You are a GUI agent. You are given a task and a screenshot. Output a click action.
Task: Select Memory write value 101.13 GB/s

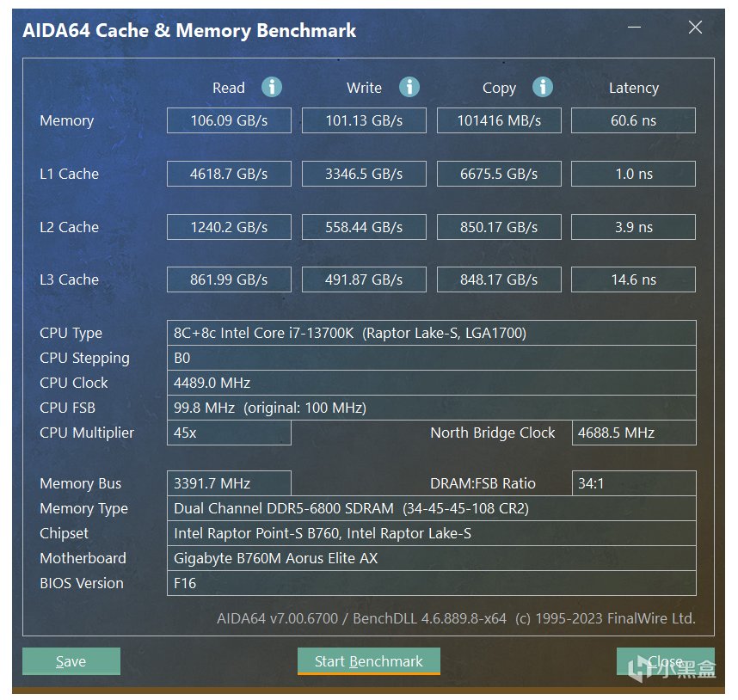coord(364,120)
